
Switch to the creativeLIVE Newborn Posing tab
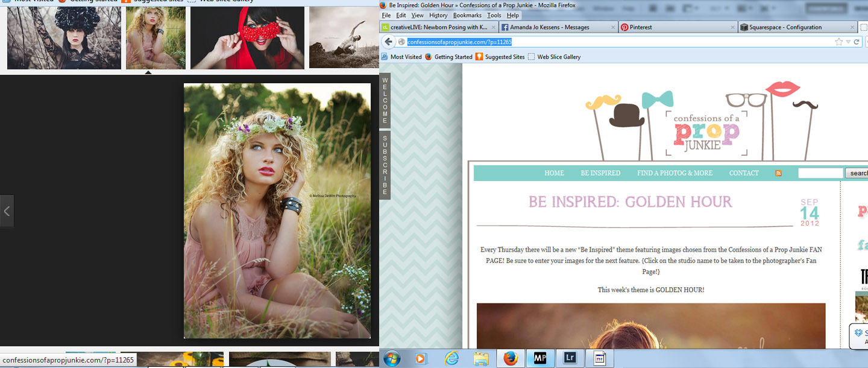[439, 27]
